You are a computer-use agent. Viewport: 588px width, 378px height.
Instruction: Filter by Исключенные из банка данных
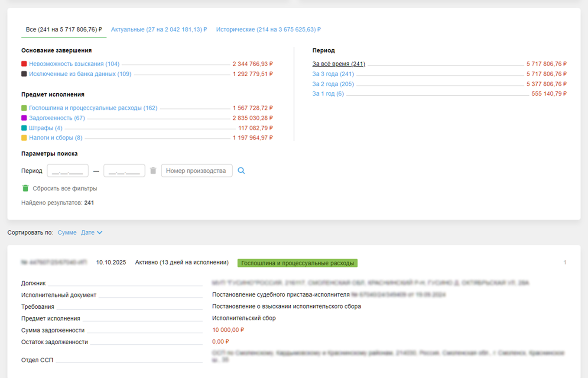click(80, 74)
